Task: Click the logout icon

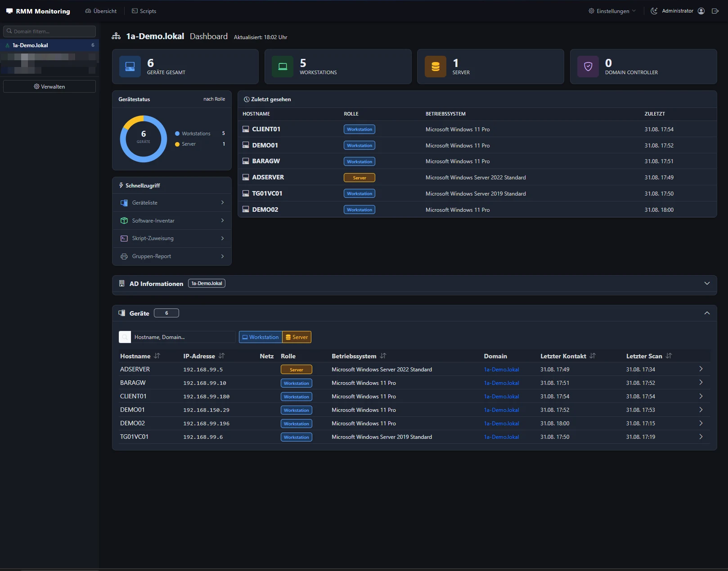Action: click(715, 11)
